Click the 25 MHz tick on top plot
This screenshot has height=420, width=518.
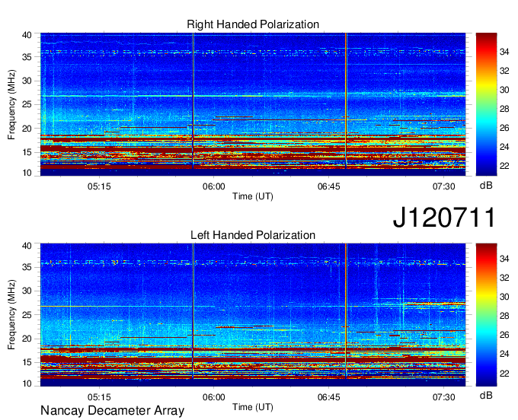pos(27,104)
